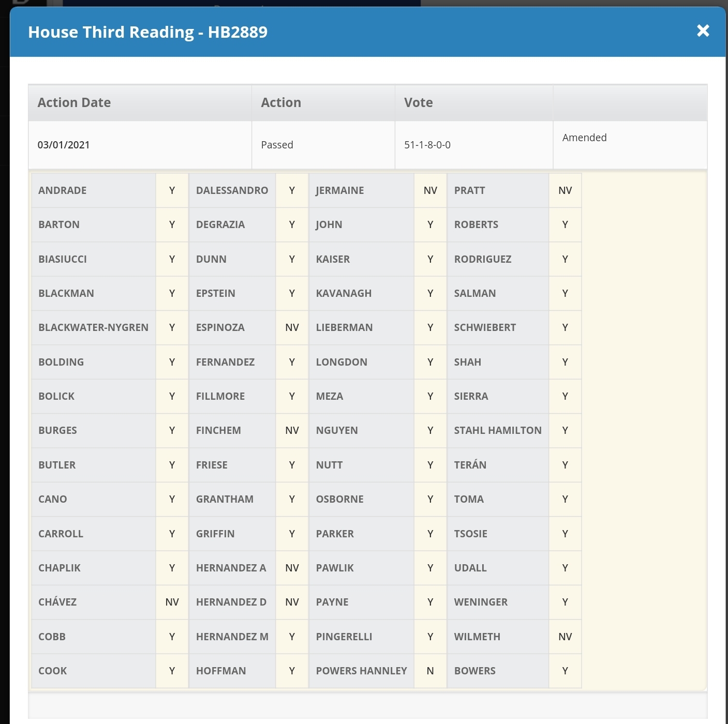The height and width of the screenshot is (724, 728).
Task: Select the GRIFFIN name cell
Action: [232, 534]
